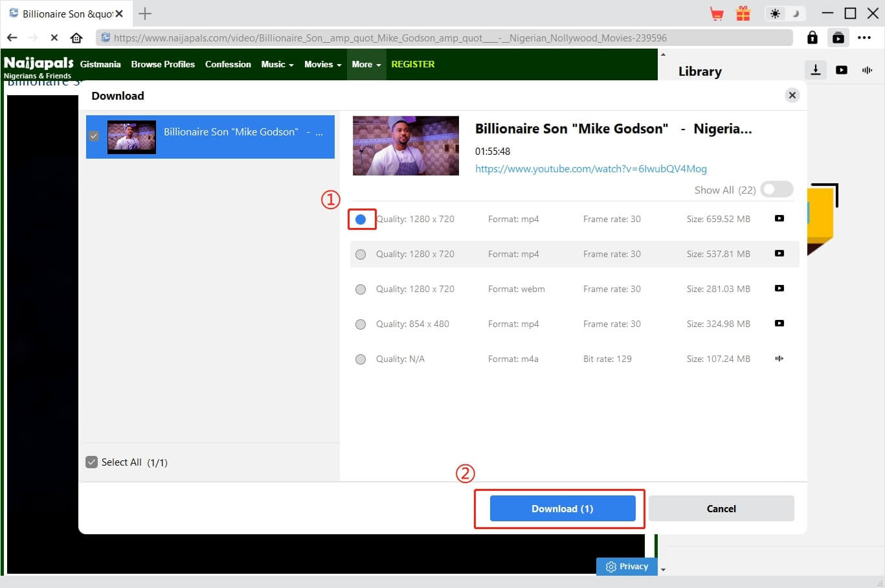Expand the Movies dropdown menu

[322, 64]
